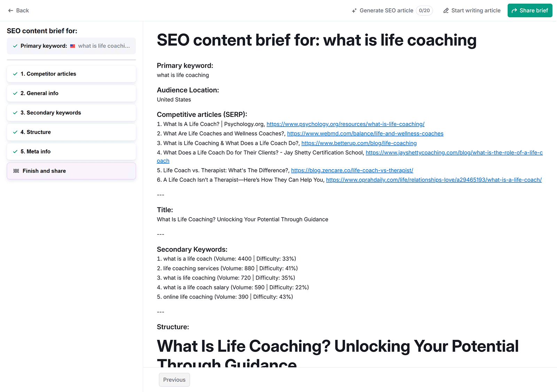Click the checkmark icon on Primary keyword
Image resolution: width=557 pixels, height=392 pixels.
[x=15, y=46]
